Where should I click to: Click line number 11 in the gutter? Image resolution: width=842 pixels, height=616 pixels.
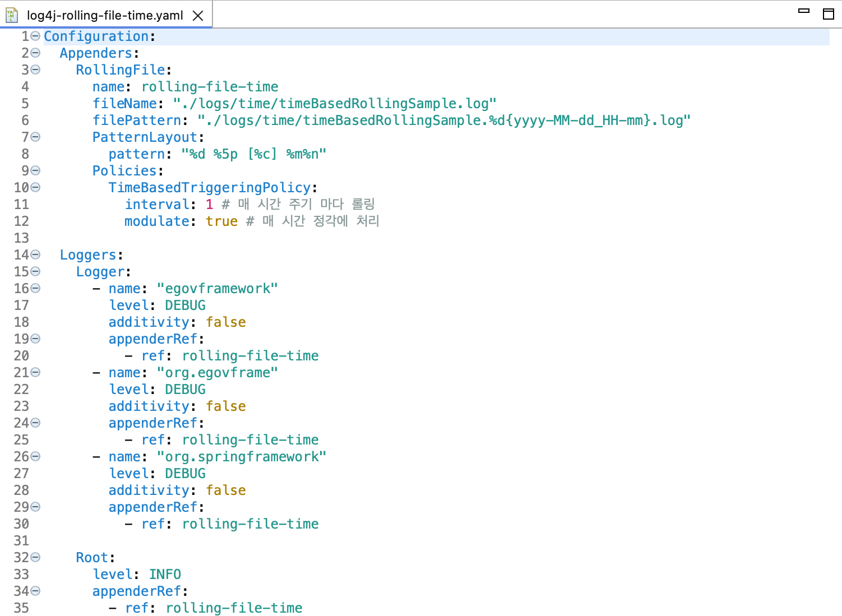(x=21, y=204)
